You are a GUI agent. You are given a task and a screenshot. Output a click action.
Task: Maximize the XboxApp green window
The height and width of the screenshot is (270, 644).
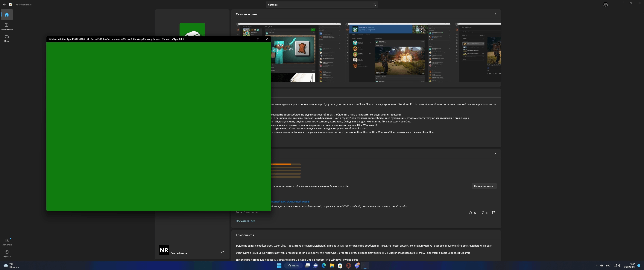(x=258, y=39)
